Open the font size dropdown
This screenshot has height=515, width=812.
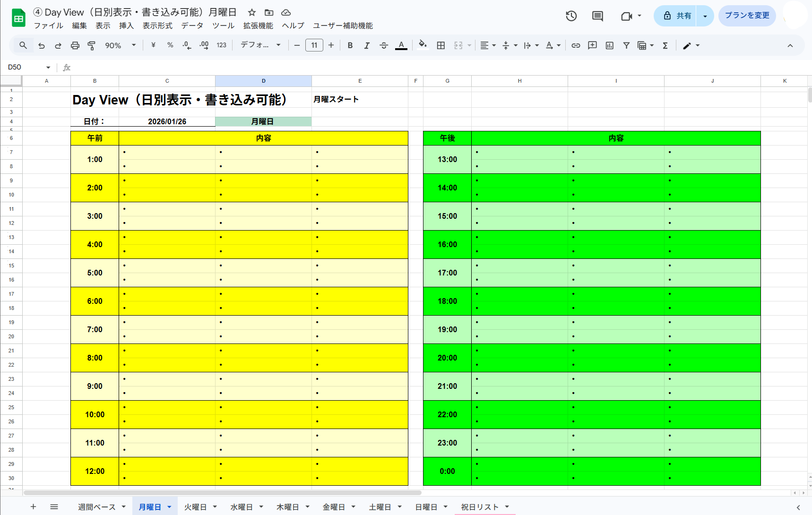tap(314, 45)
